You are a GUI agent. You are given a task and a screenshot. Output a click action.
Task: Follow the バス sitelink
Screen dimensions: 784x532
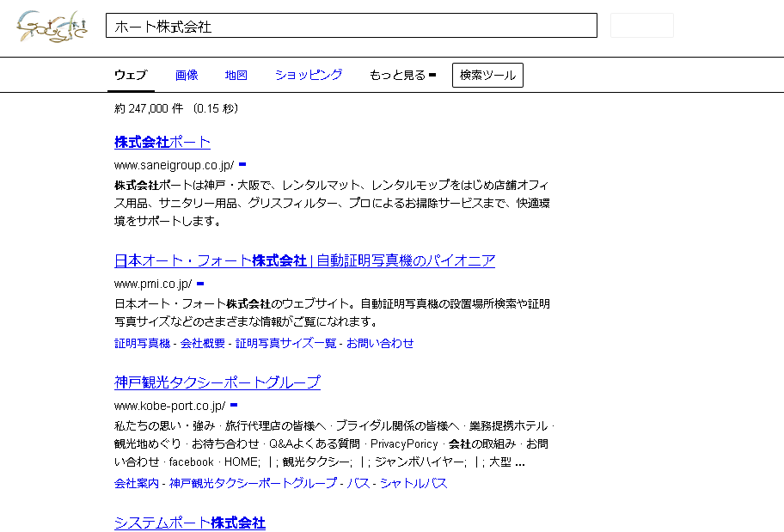coord(358,483)
